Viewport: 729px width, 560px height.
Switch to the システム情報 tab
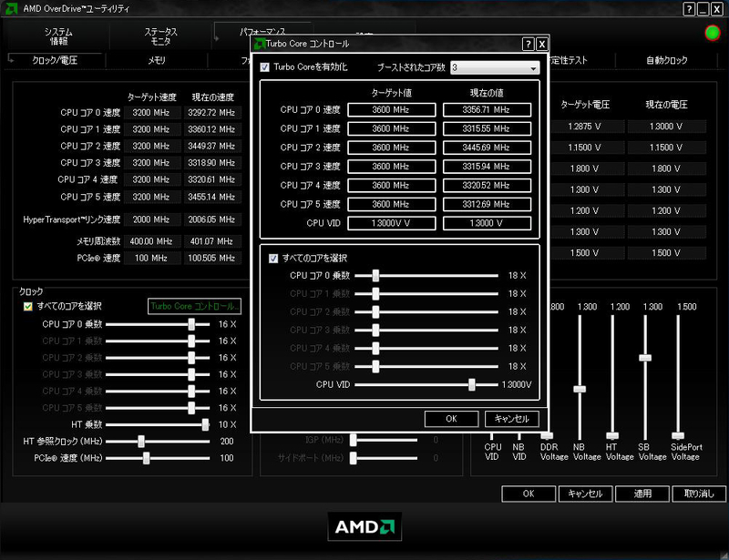click(58, 36)
